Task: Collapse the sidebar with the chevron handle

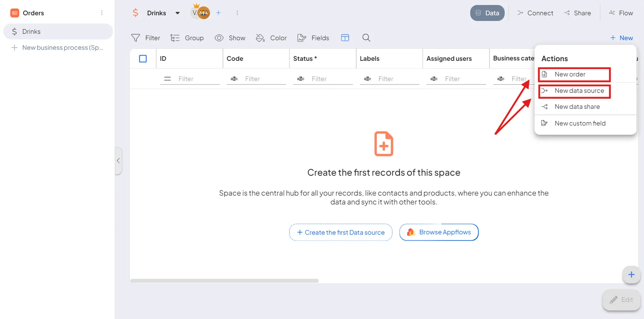Action: [x=118, y=161]
